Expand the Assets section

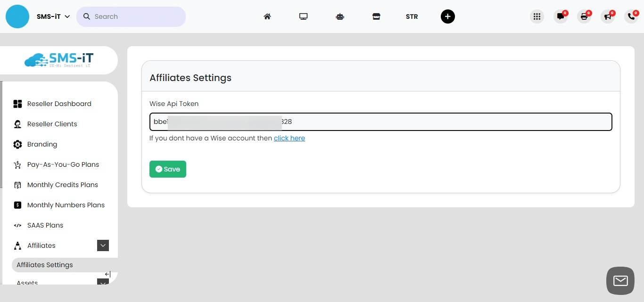(x=103, y=283)
